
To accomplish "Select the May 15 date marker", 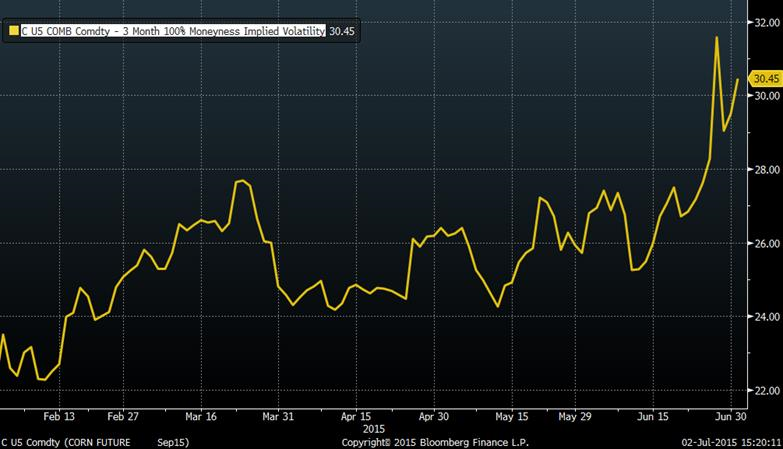I will pyautogui.click(x=511, y=415).
